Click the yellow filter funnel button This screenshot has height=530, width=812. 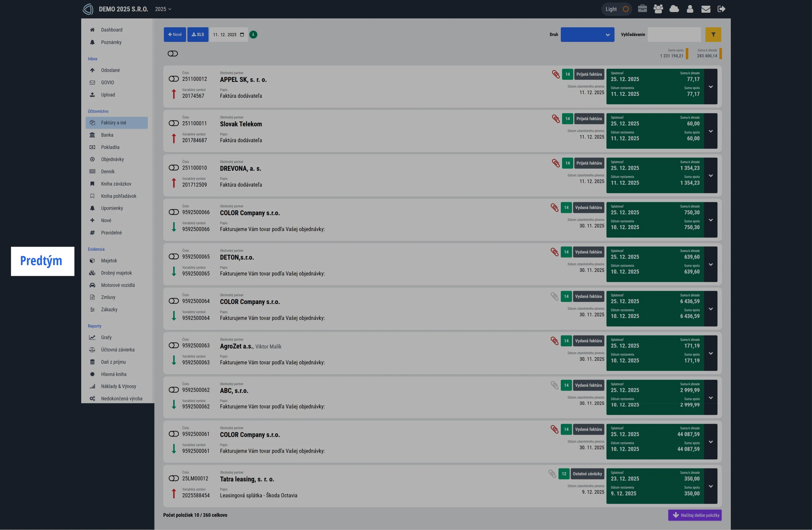(x=713, y=35)
